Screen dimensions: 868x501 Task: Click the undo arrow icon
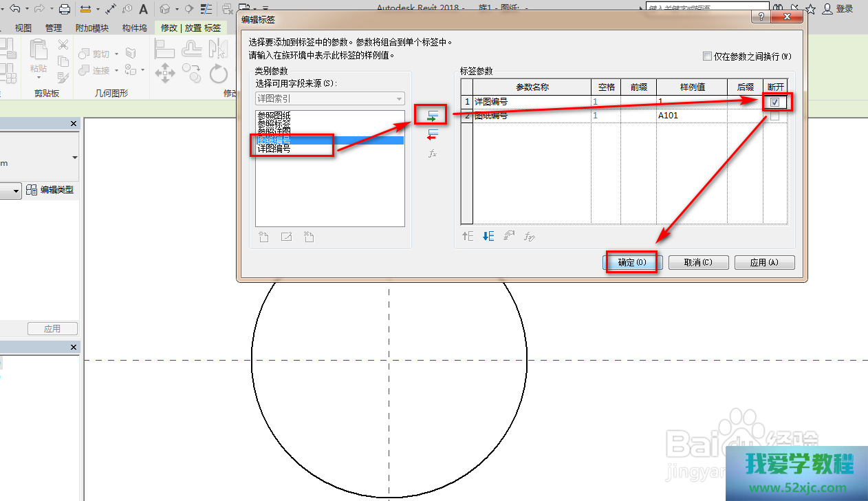[15, 9]
